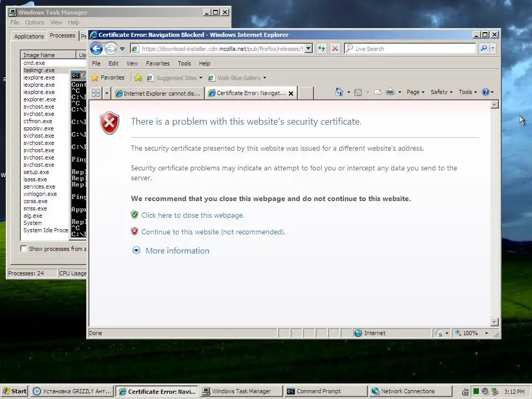Open the Favorites star button

pyautogui.click(x=108, y=78)
